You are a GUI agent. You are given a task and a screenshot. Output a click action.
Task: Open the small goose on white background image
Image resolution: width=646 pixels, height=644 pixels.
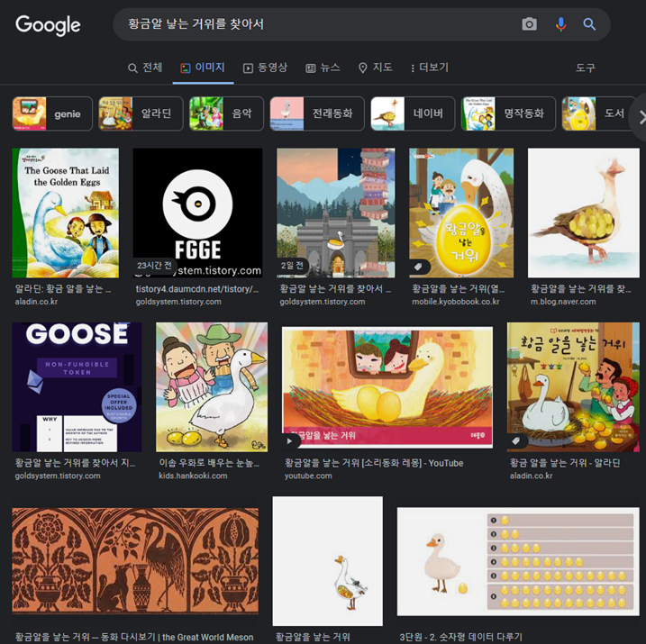(328, 561)
